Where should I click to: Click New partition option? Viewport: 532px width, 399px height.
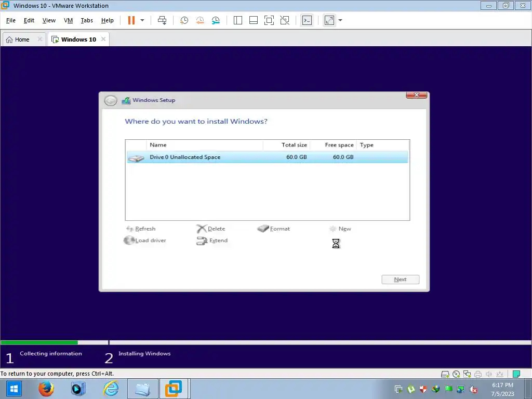click(340, 229)
